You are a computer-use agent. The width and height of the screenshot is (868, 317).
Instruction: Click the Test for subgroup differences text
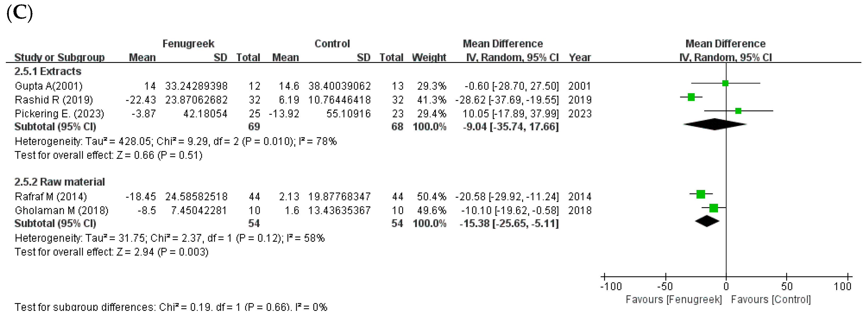(171, 307)
